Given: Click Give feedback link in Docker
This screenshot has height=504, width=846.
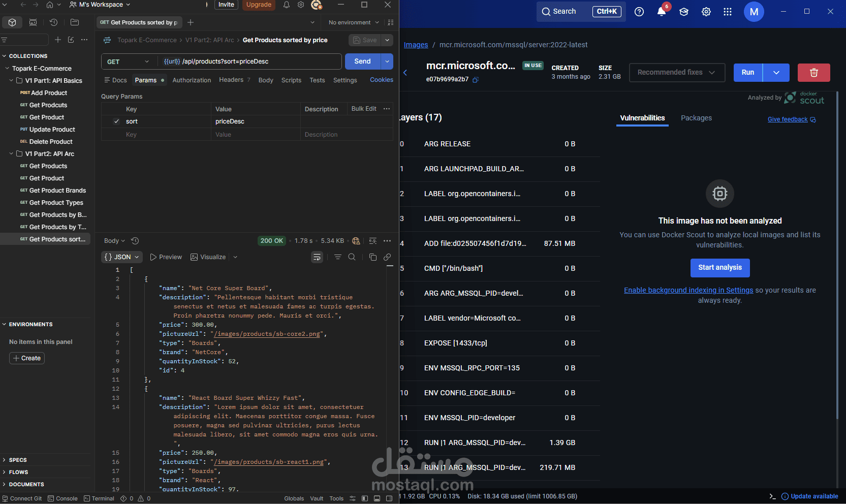Looking at the screenshot, I should 792,119.
